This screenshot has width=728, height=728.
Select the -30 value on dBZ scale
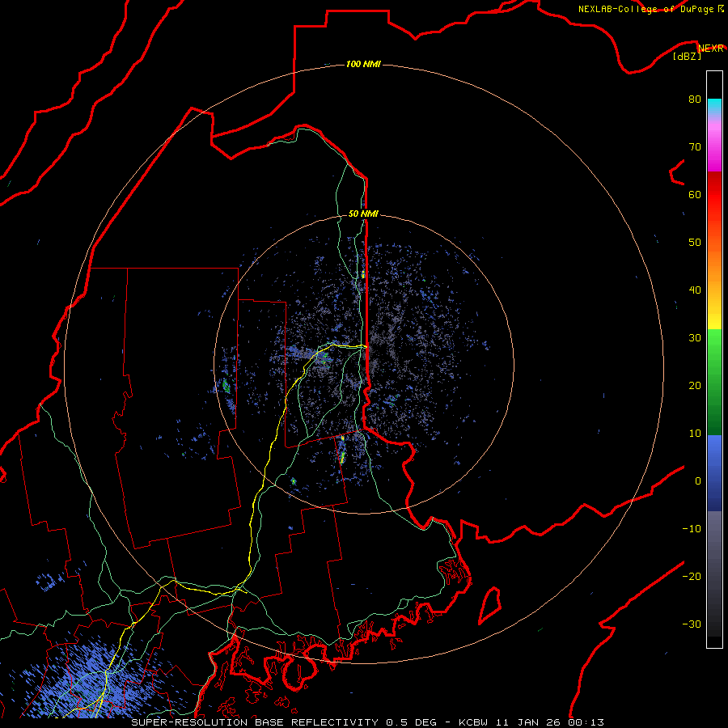tap(692, 624)
